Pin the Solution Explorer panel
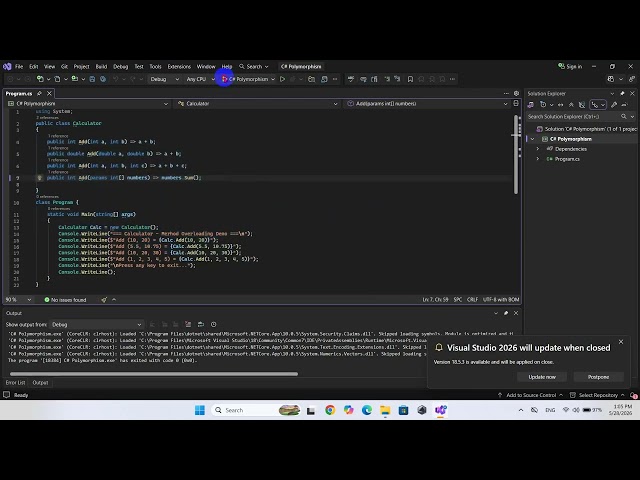This screenshot has width=640, height=480. (x=622, y=93)
